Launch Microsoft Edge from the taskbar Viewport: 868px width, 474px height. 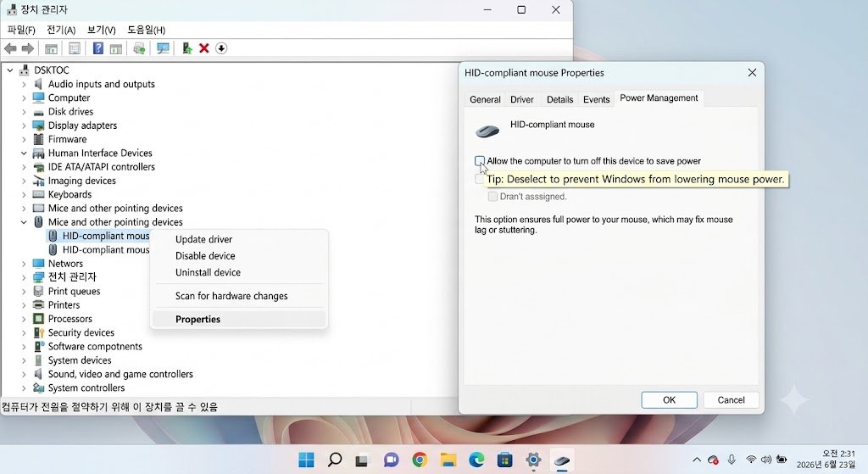pos(476,460)
